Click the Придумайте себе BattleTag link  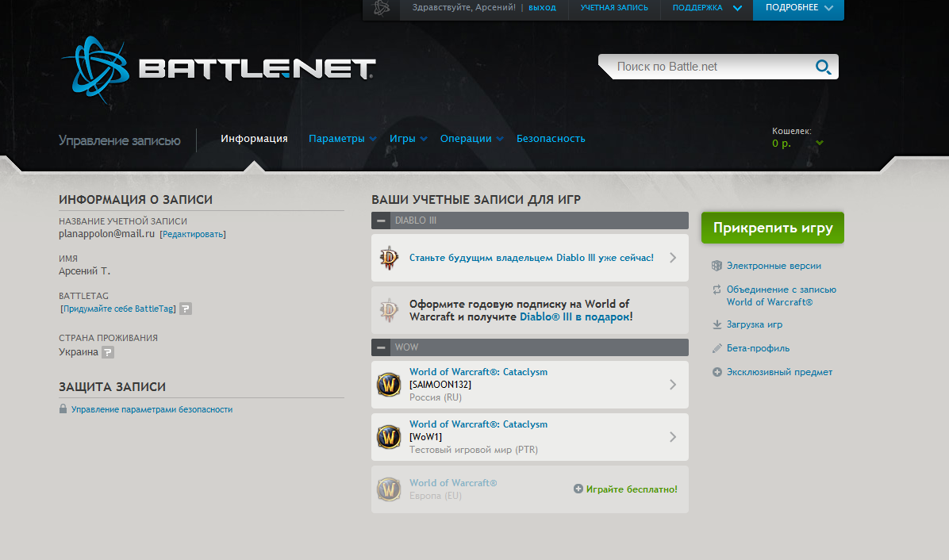119,309
